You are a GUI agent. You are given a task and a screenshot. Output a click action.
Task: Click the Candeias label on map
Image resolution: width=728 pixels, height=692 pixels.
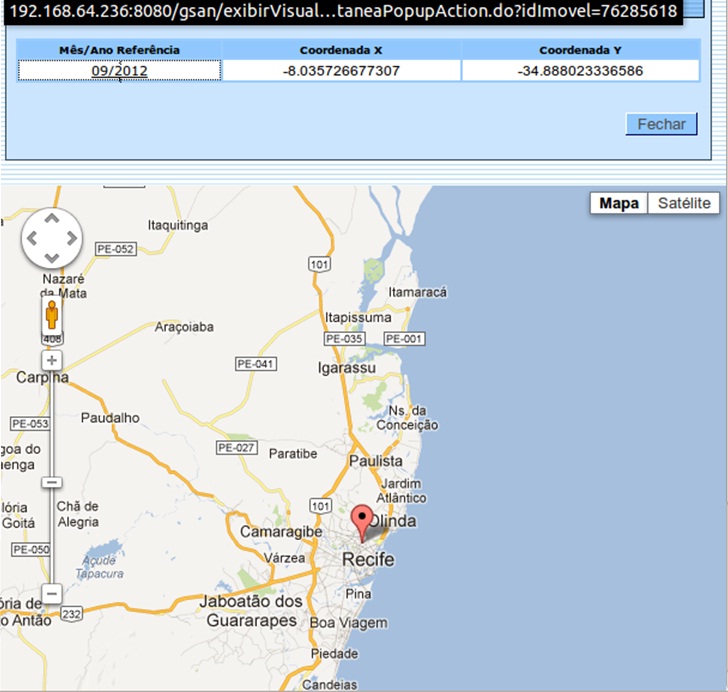click(330, 685)
